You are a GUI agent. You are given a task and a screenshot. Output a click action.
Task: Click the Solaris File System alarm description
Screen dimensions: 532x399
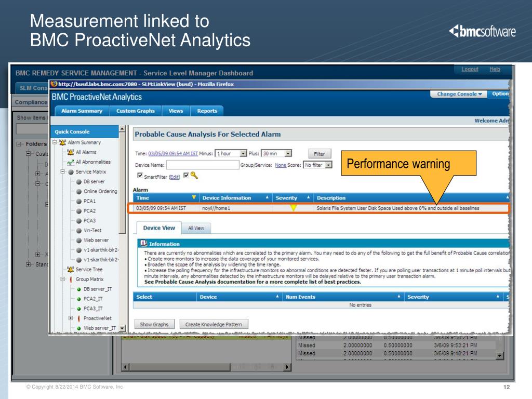point(397,208)
